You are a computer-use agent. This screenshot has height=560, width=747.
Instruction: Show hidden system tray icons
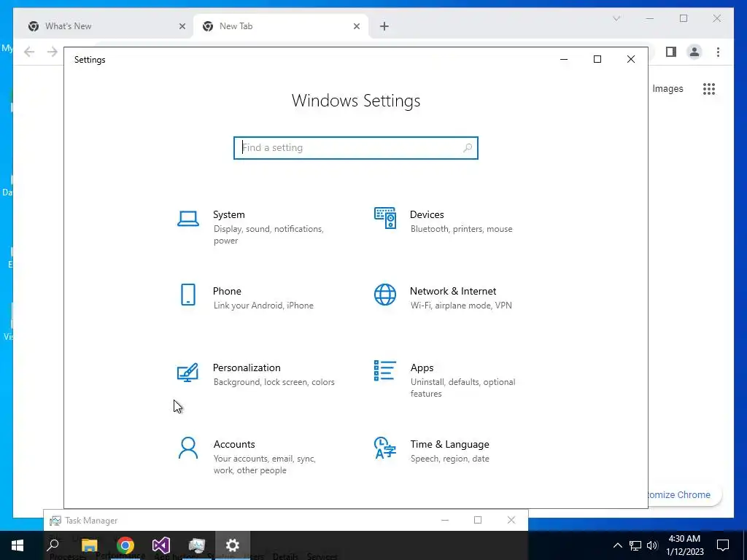click(x=617, y=545)
